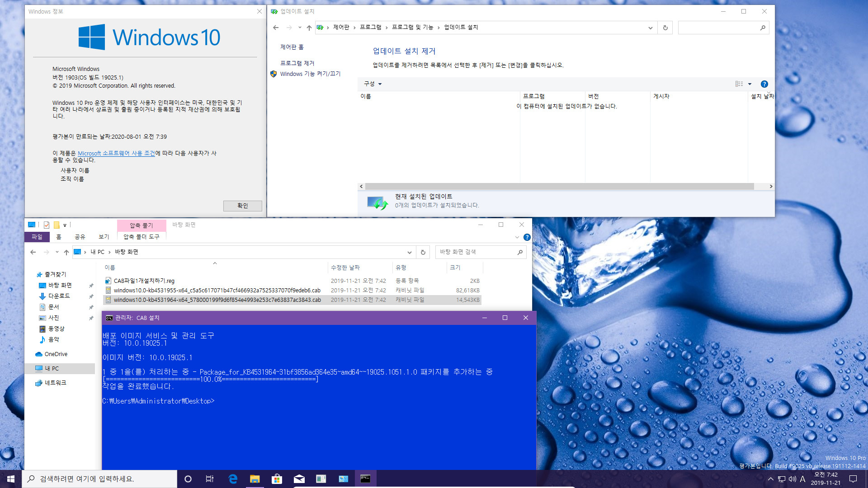Refresh the Desktop explorer window
The image size is (868, 488).
[x=423, y=252]
